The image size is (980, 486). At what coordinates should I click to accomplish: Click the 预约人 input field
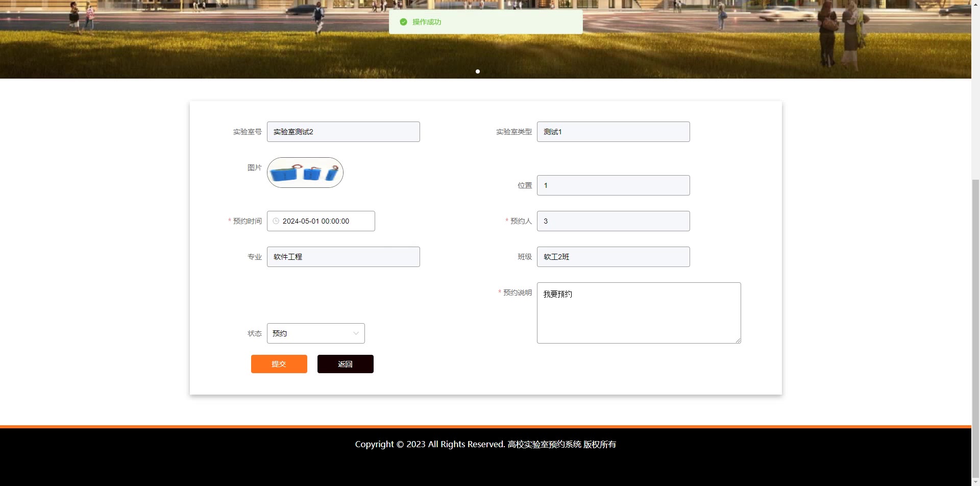(x=613, y=221)
